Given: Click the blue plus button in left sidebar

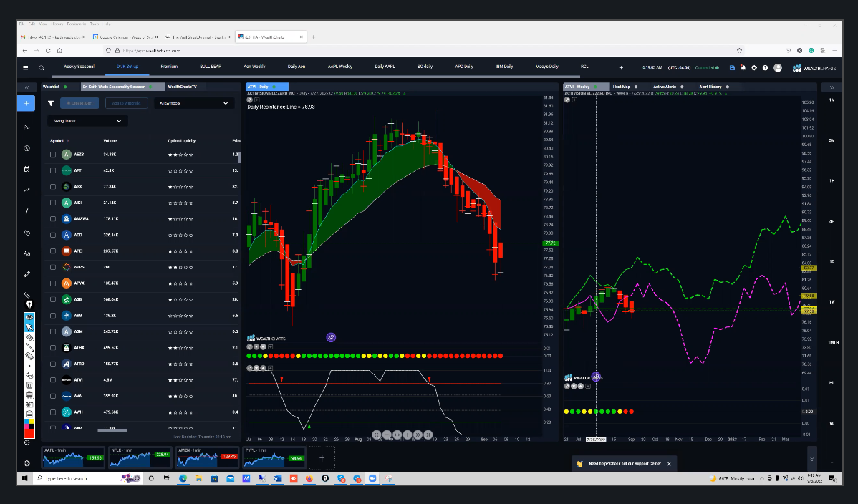Looking at the screenshot, I should click(26, 103).
